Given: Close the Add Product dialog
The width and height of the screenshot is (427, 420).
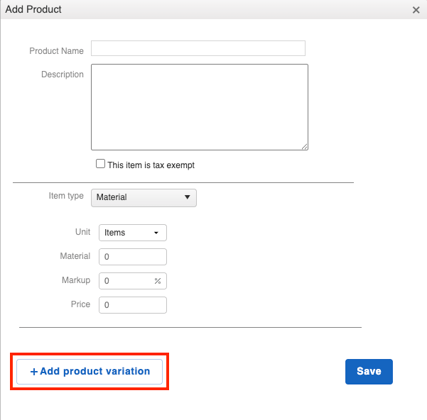Looking at the screenshot, I should (416, 10).
